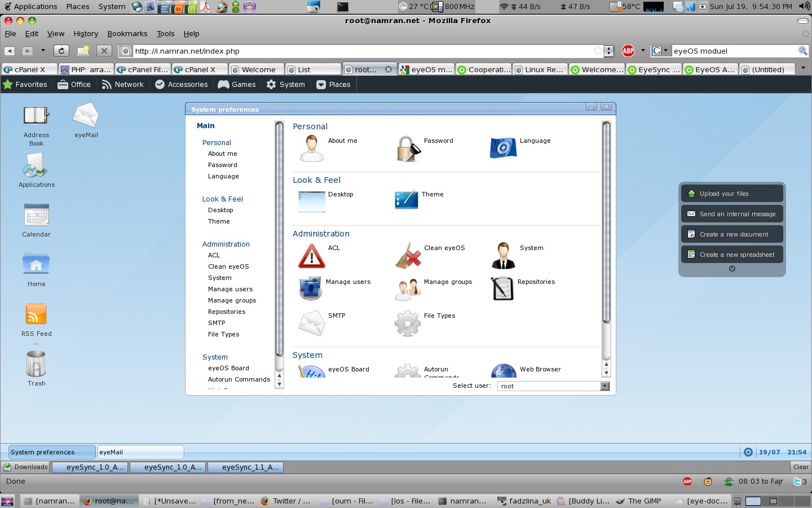Click the Firefox URL address field
The image size is (812, 508).
point(361,51)
